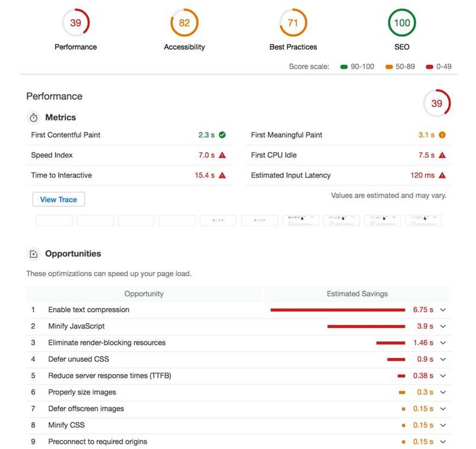Click green checkmark next to First Contentful Paint

(222, 135)
